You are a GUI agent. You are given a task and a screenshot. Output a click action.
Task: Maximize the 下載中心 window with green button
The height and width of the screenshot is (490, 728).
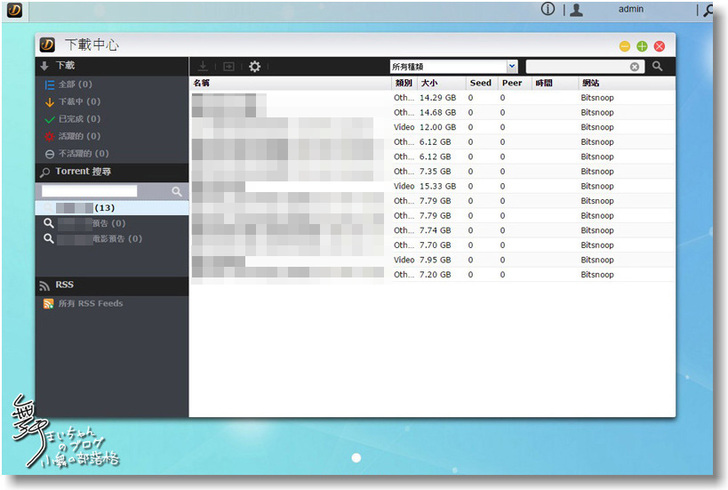[x=642, y=46]
